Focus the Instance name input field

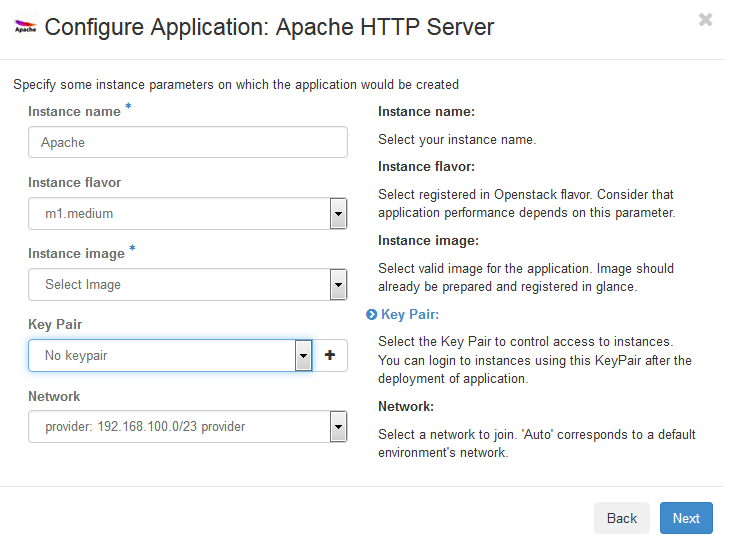(188, 142)
